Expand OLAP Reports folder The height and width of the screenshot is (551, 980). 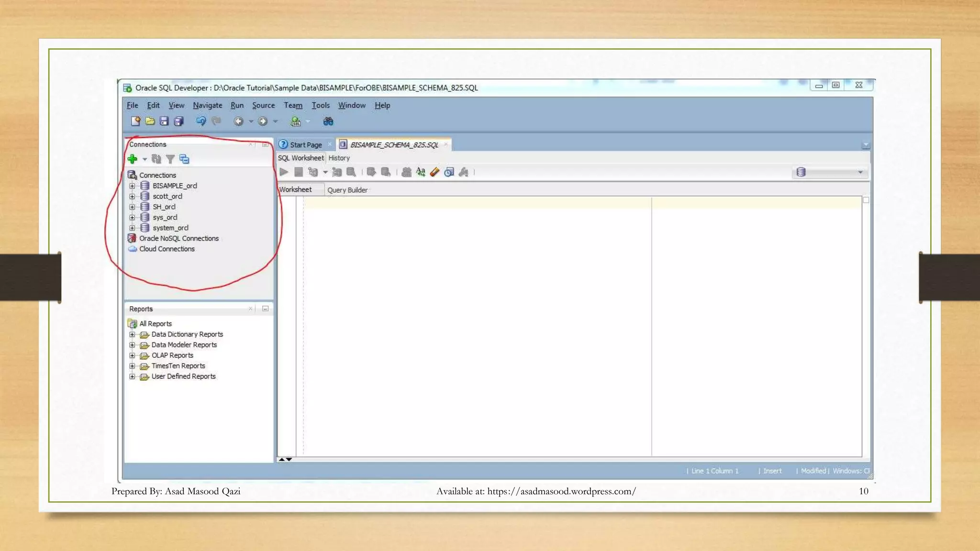pyautogui.click(x=132, y=356)
